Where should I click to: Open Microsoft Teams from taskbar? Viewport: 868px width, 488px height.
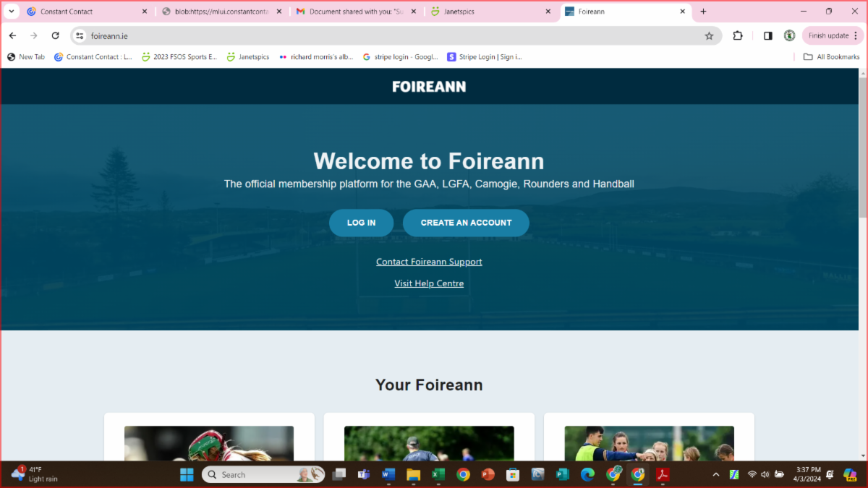pyautogui.click(x=363, y=474)
